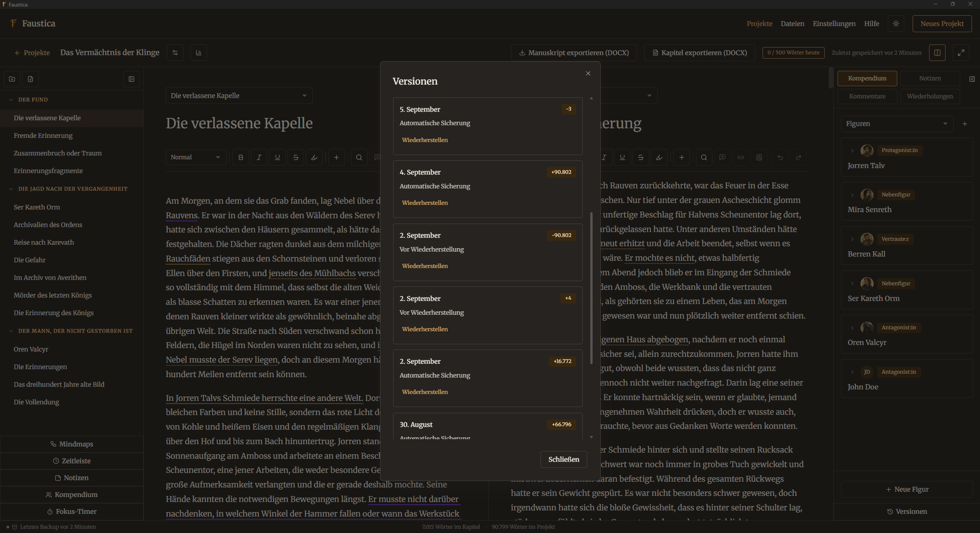
Task: Open the Figuren category dropdown
Action: pyautogui.click(x=897, y=124)
